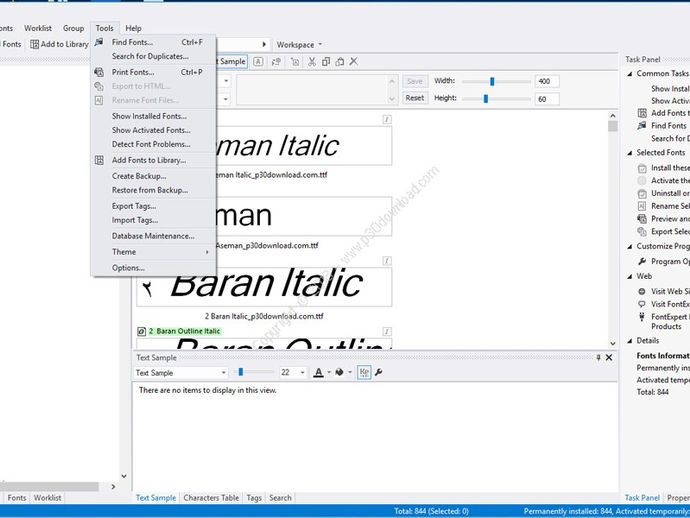
Task: Adjust the Width slider
Action: 492,81
